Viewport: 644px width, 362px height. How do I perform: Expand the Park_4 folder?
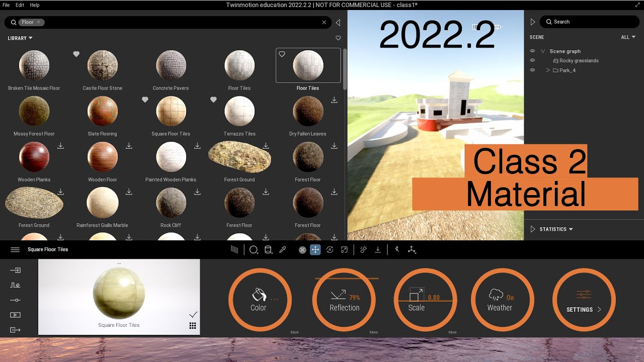[x=548, y=70]
